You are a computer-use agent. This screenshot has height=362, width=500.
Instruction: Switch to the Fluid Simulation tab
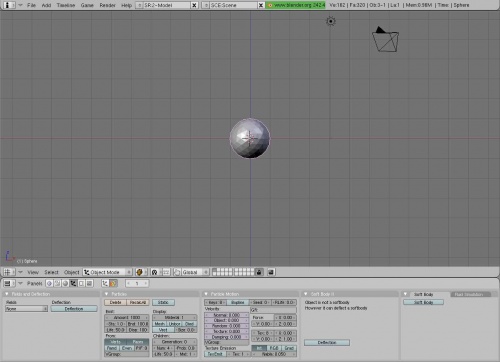(471, 294)
